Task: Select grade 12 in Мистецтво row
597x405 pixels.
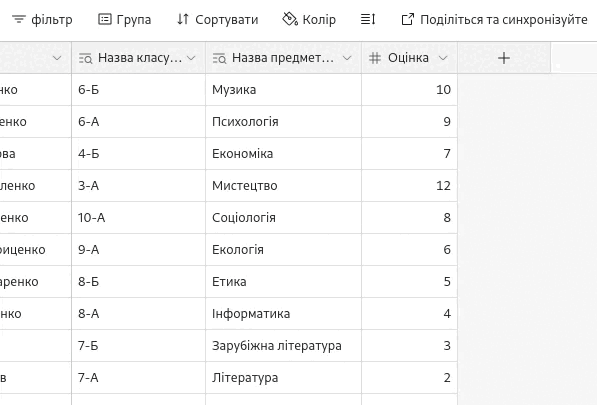Action: (x=410, y=186)
